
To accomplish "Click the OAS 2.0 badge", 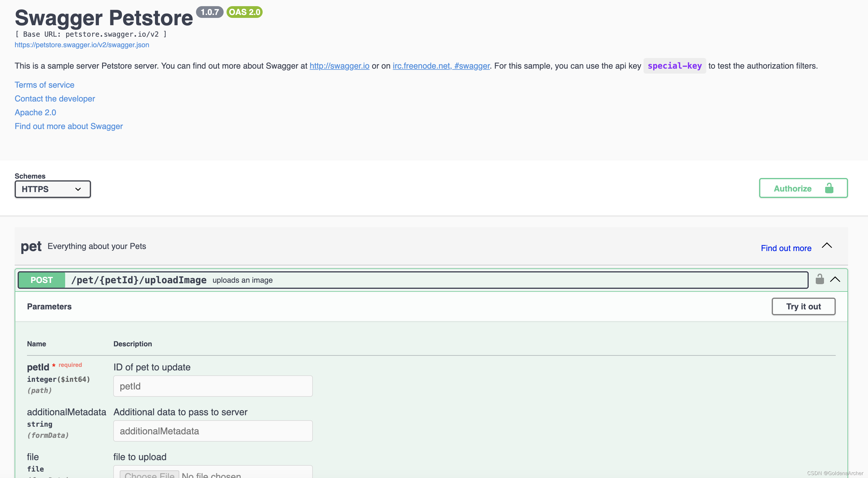I will pos(244,12).
